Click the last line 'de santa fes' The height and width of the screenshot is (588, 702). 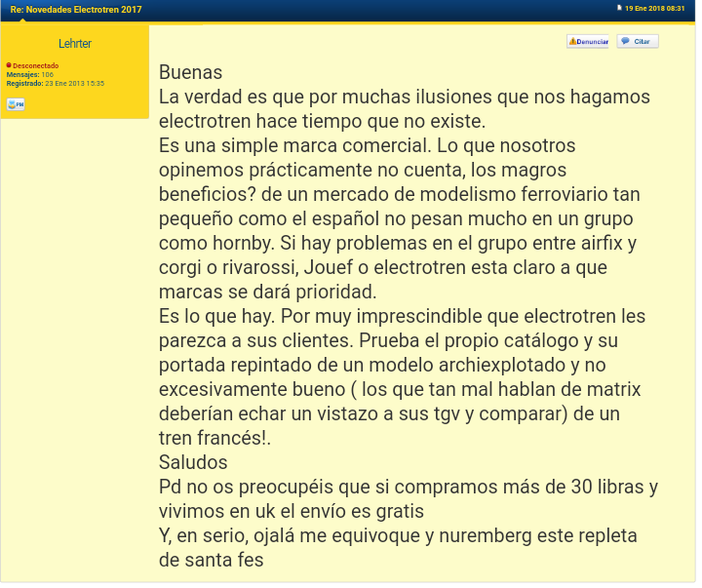tap(212, 561)
